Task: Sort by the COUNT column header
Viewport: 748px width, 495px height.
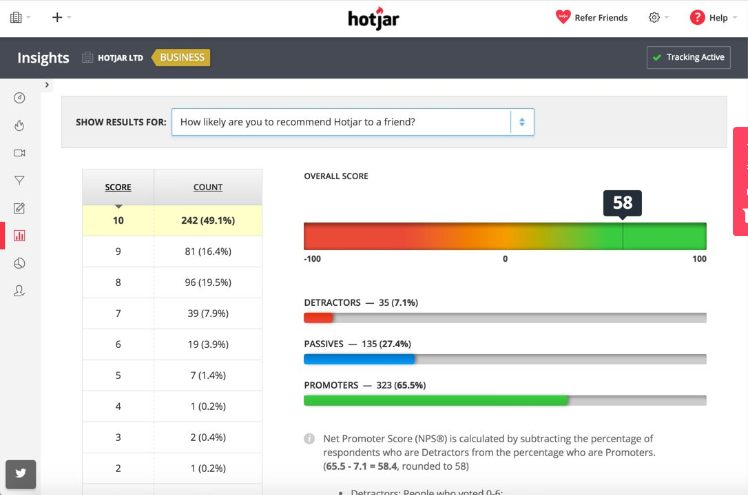Action: tap(208, 187)
